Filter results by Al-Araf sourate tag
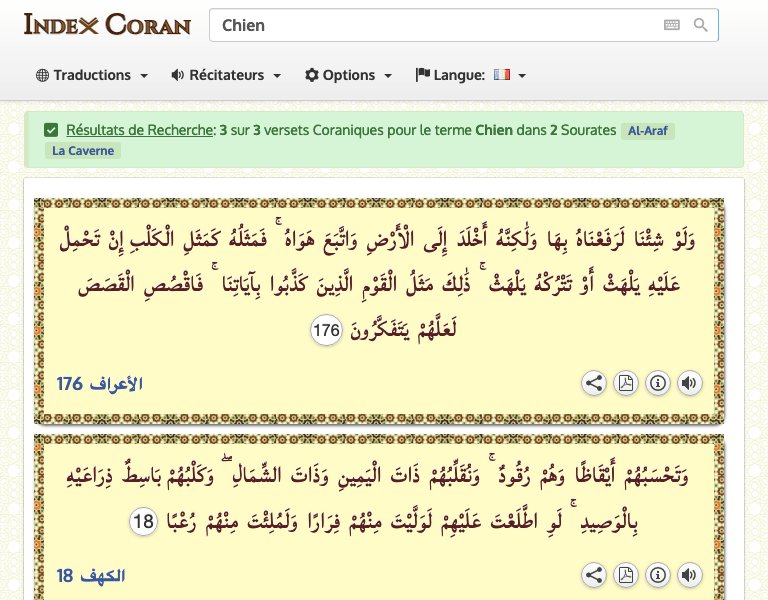Viewport: 768px width, 600px height. 647,131
